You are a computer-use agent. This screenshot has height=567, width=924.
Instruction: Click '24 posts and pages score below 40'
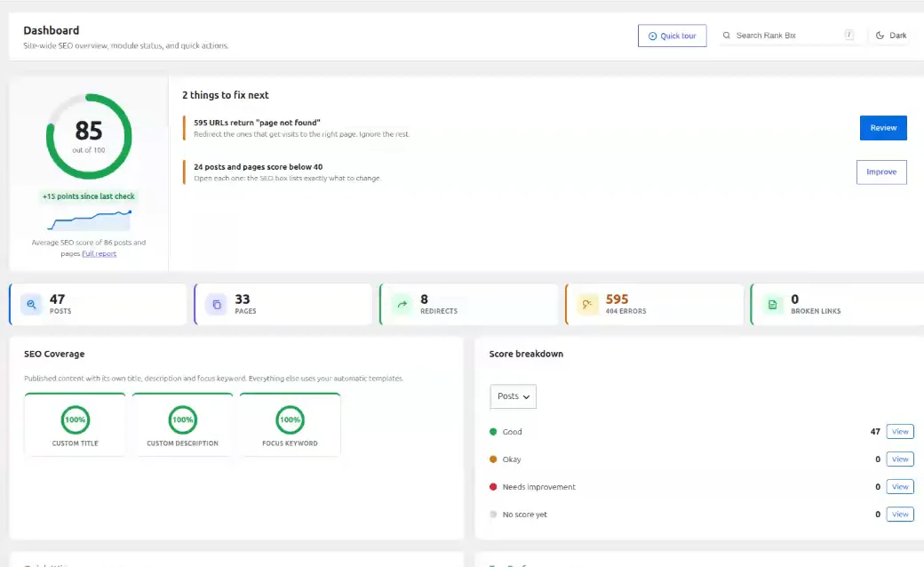[x=259, y=167]
